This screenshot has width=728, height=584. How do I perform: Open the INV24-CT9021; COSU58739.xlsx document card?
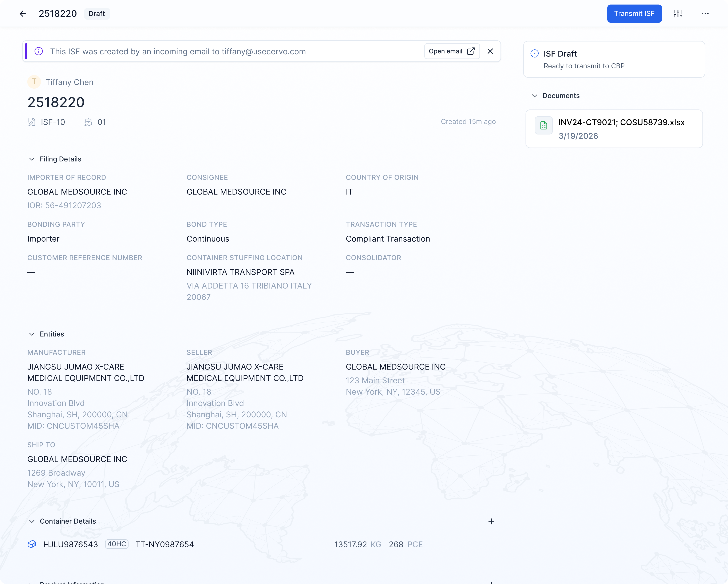pyautogui.click(x=614, y=129)
